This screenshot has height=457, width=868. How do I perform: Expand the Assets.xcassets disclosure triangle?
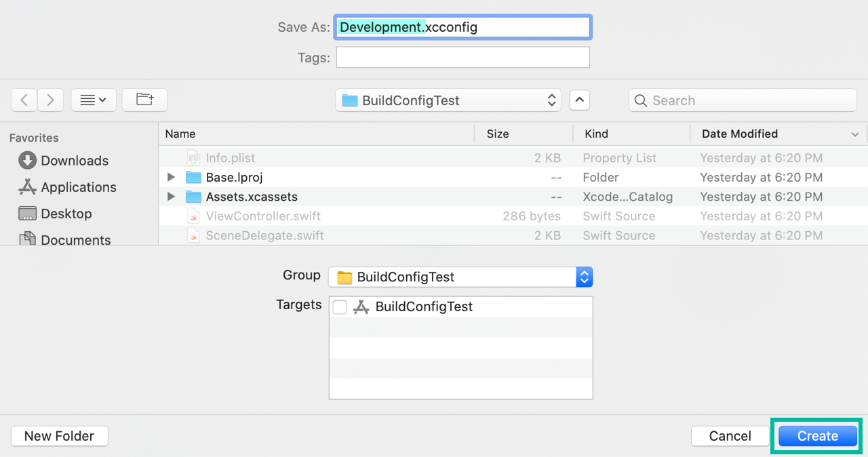[171, 197]
